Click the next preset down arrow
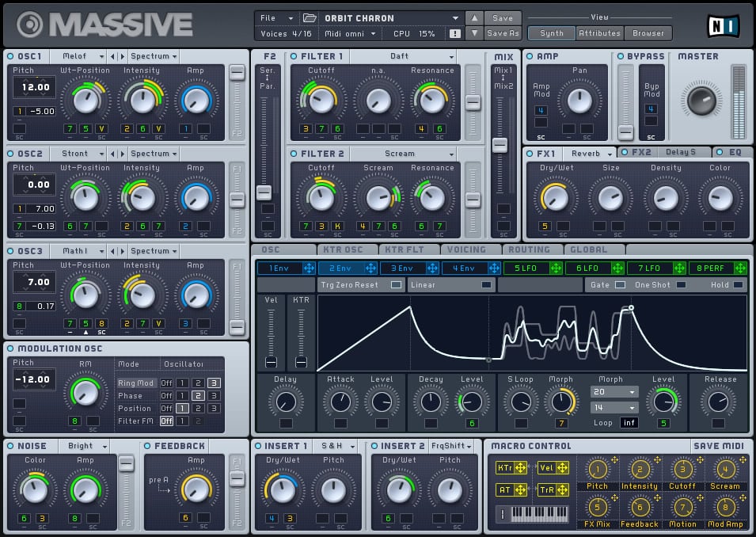Image resolution: width=756 pixels, height=537 pixels. [x=473, y=33]
